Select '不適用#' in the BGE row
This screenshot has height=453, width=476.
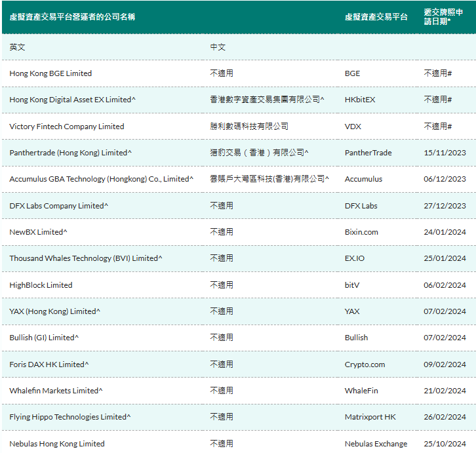click(x=438, y=73)
